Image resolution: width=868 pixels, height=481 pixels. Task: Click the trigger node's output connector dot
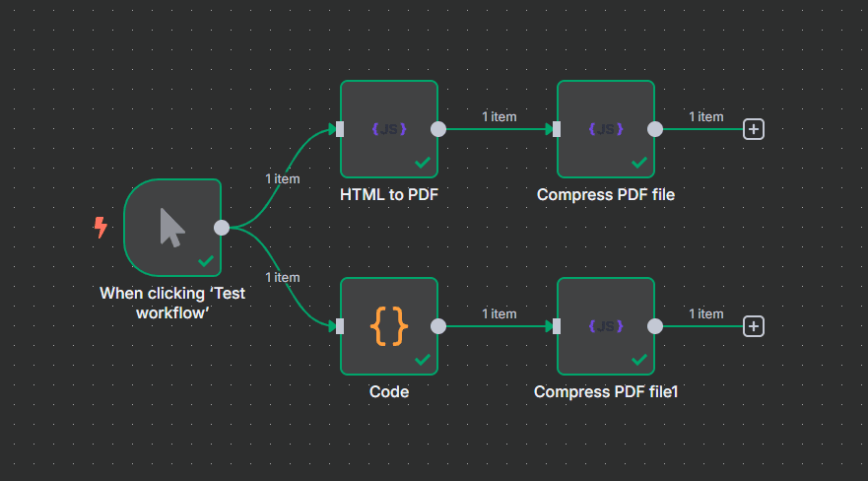tap(222, 228)
